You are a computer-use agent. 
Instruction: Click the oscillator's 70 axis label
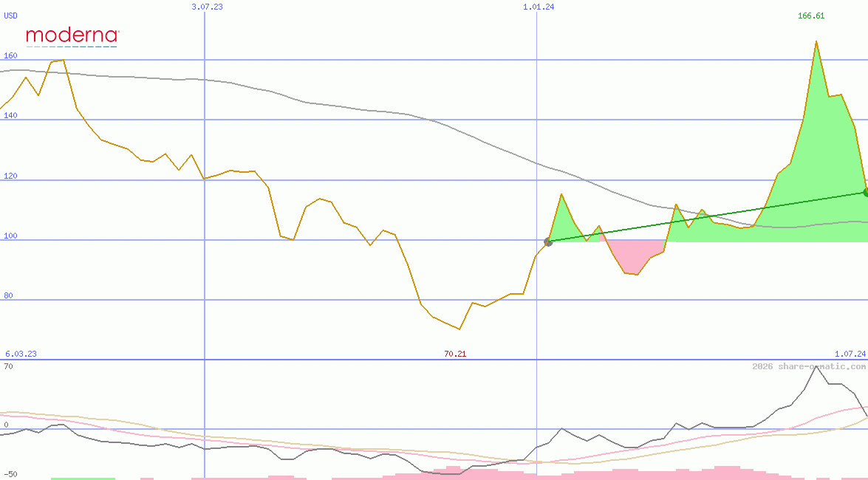click(8, 366)
